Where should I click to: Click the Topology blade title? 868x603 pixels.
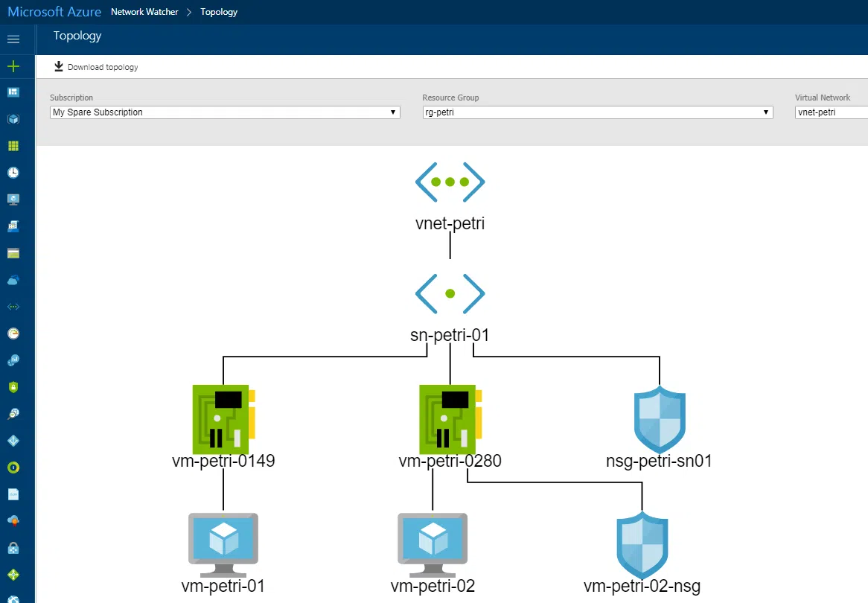[77, 36]
